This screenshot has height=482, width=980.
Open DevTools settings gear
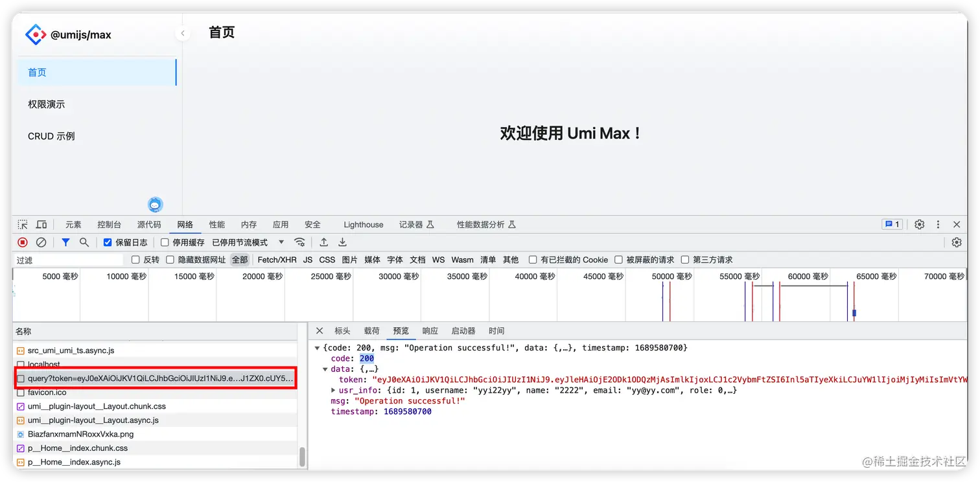tap(919, 225)
